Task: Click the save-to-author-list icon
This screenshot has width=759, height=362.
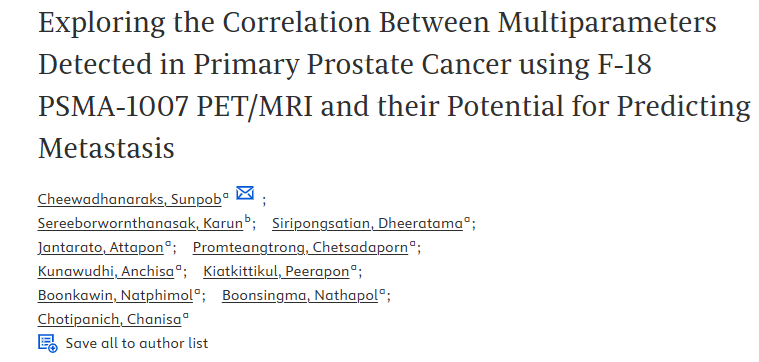Action: 48,343
